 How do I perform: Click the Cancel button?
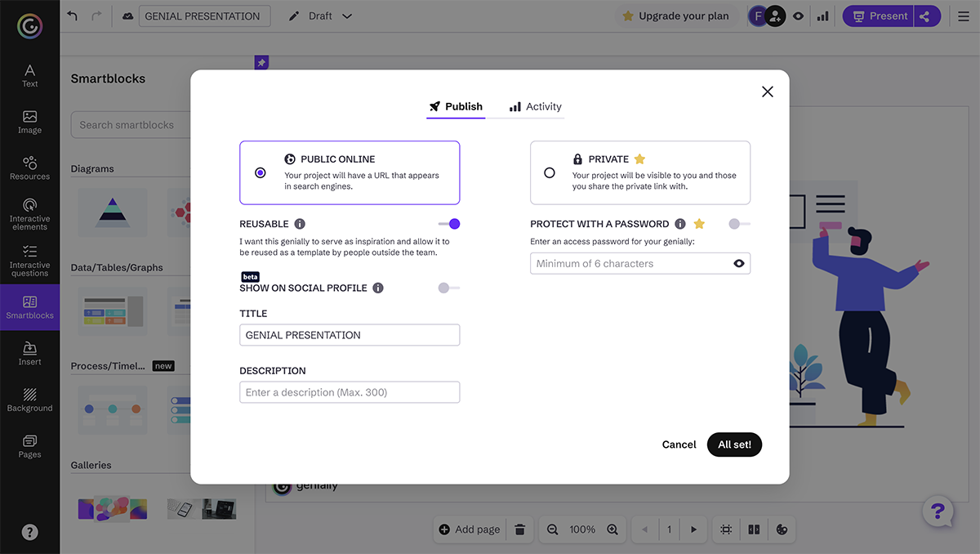[679, 445]
